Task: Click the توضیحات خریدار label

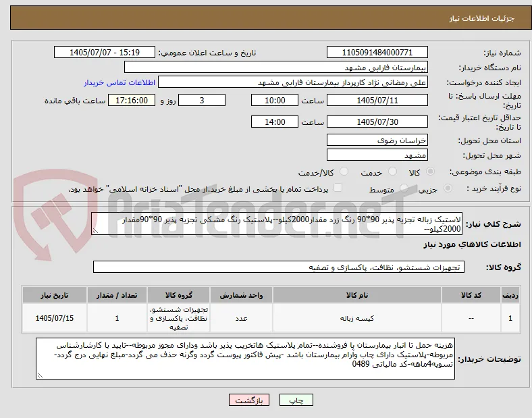Action: pyautogui.click(x=489, y=359)
